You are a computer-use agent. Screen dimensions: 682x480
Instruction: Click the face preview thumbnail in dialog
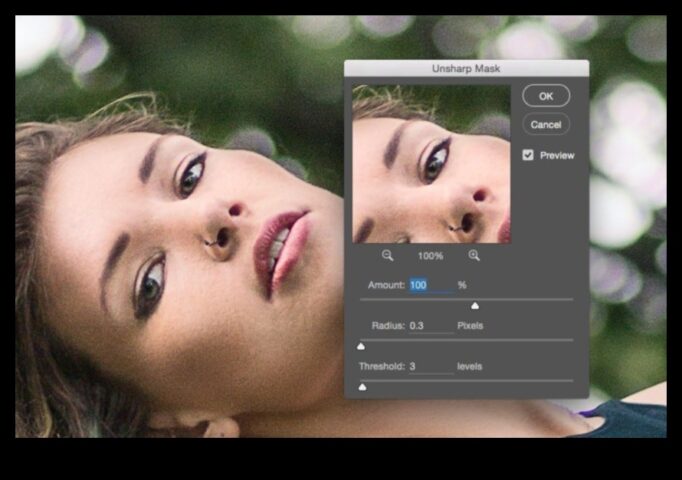tap(431, 164)
